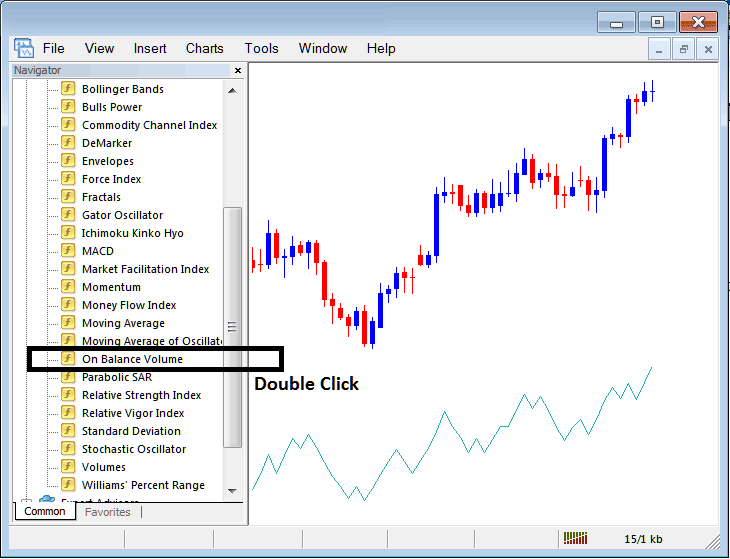The width and height of the screenshot is (730, 559).
Task: Click the Volumes indicator icon
Action: click(68, 466)
